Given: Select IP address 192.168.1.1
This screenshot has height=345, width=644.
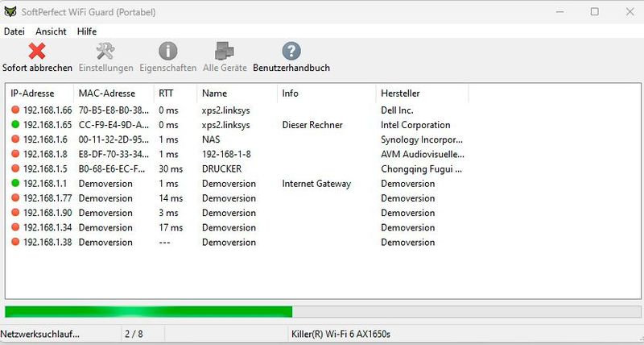Looking at the screenshot, I should pyautogui.click(x=45, y=184).
